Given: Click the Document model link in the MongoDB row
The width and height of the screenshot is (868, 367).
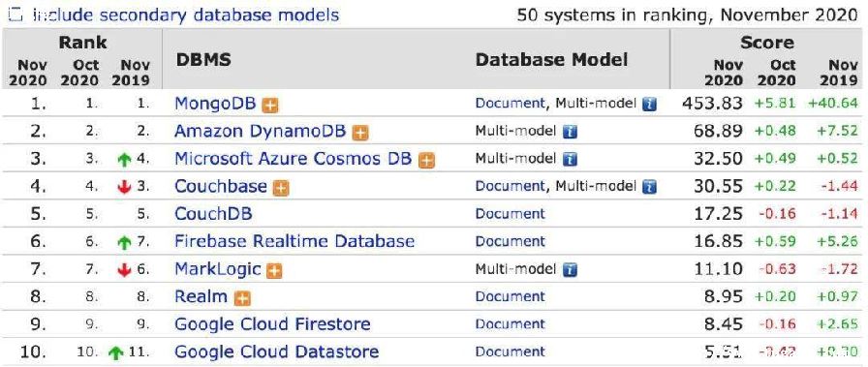Looking at the screenshot, I should (510, 104).
